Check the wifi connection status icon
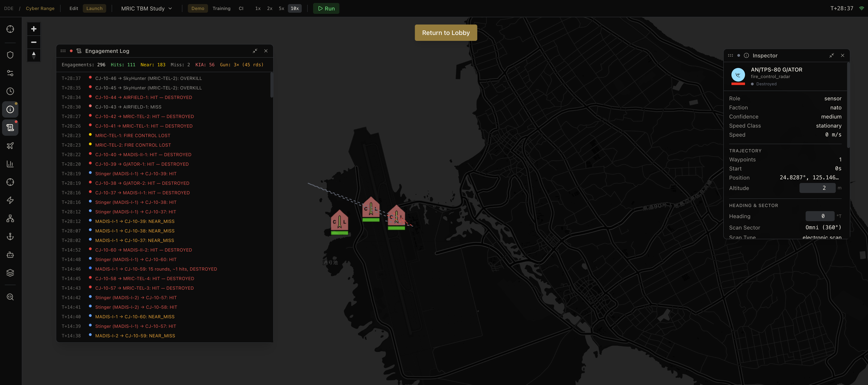Screen dimensions: 868x385 tap(861, 8)
